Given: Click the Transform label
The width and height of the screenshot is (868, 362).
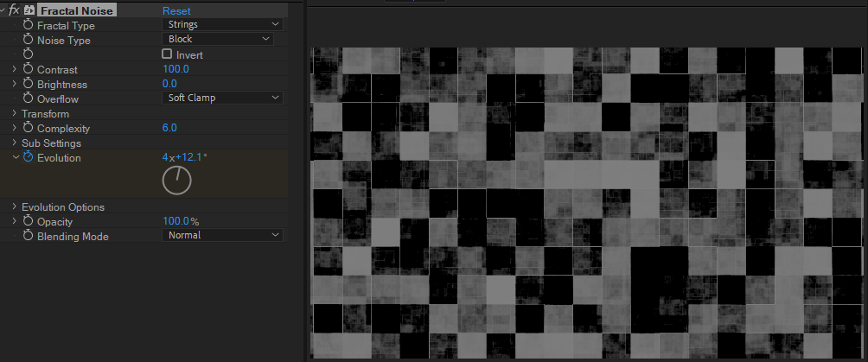Looking at the screenshot, I should 46,114.
